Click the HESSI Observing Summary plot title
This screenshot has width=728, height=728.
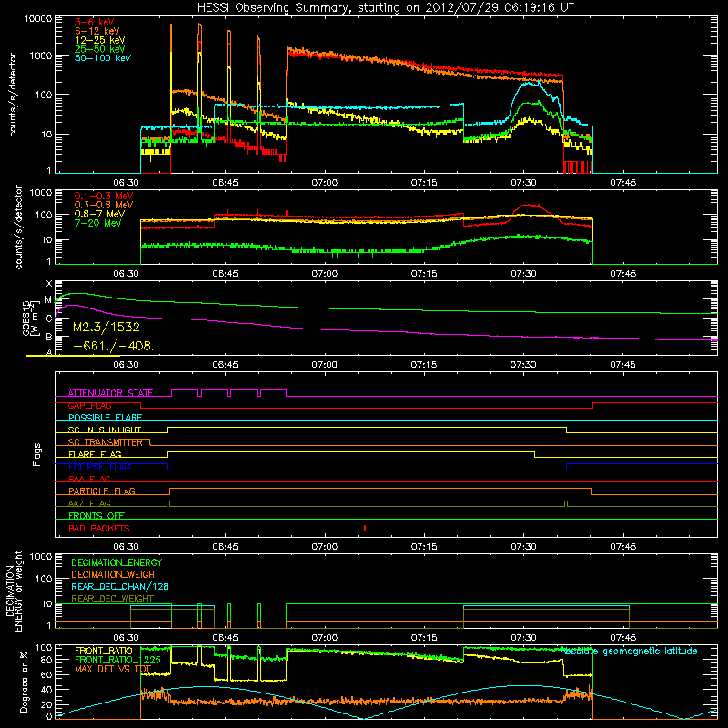pos(385,8)
